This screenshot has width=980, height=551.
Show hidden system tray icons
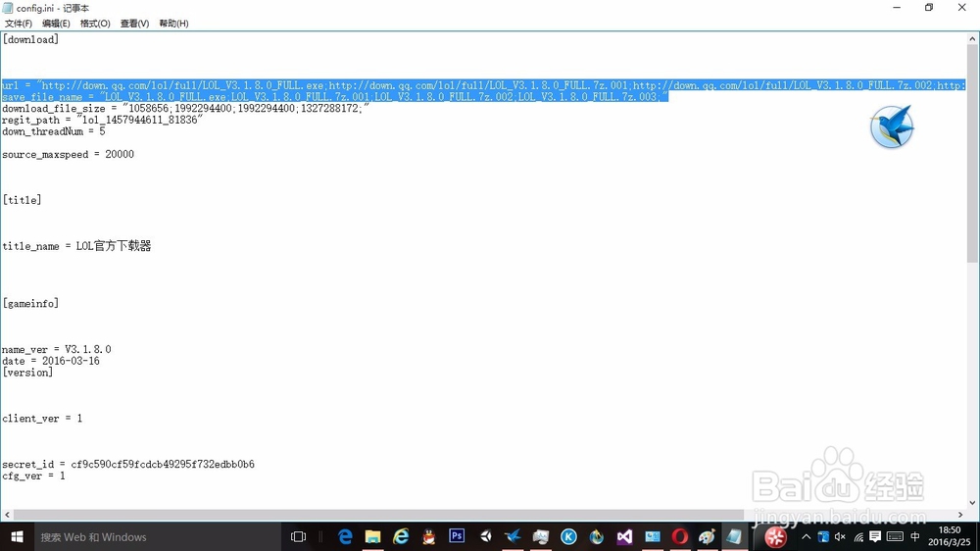tap(807, 536)
